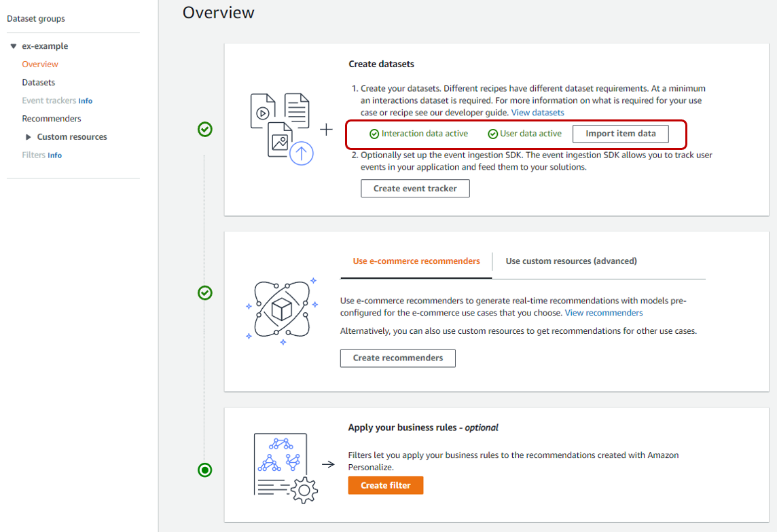Viewport: 777px width, 532px height.
Task: Click the recommender atom cube illustration
Action: pos(282,311)
